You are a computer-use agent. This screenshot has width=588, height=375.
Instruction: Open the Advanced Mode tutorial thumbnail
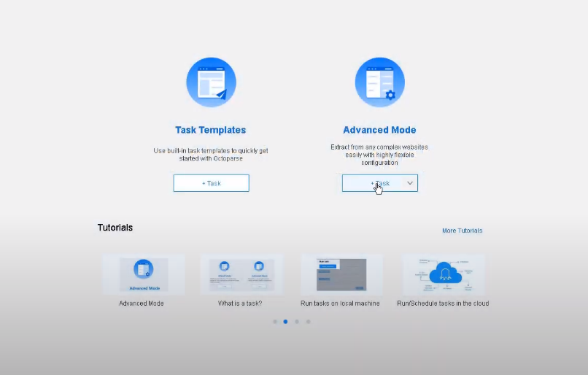coord(144,274)
